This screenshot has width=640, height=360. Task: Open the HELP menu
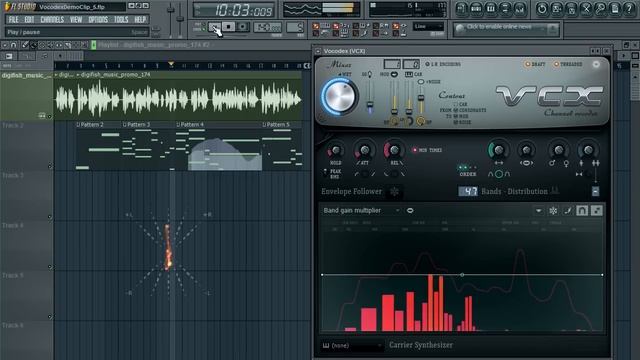pyautogui.click(x=140, y=20)
